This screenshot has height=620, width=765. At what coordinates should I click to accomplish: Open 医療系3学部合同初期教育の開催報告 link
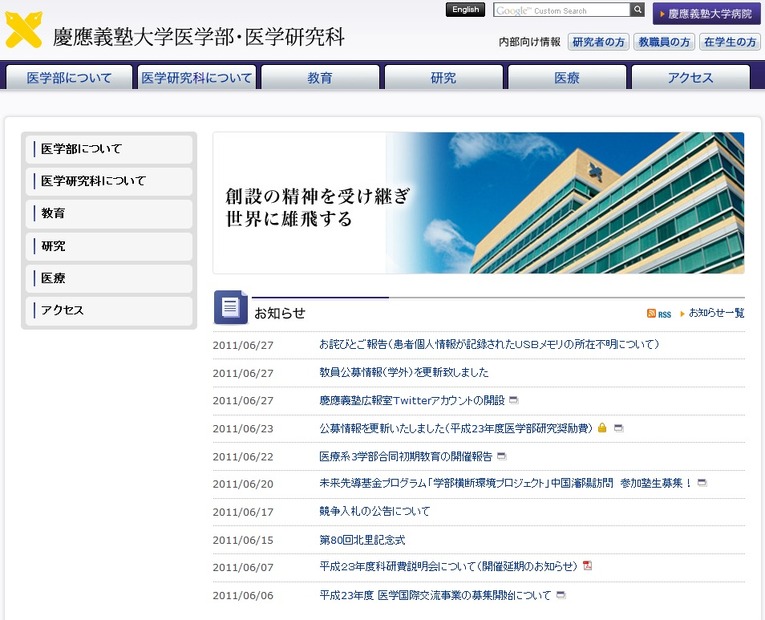coord(406,456)
